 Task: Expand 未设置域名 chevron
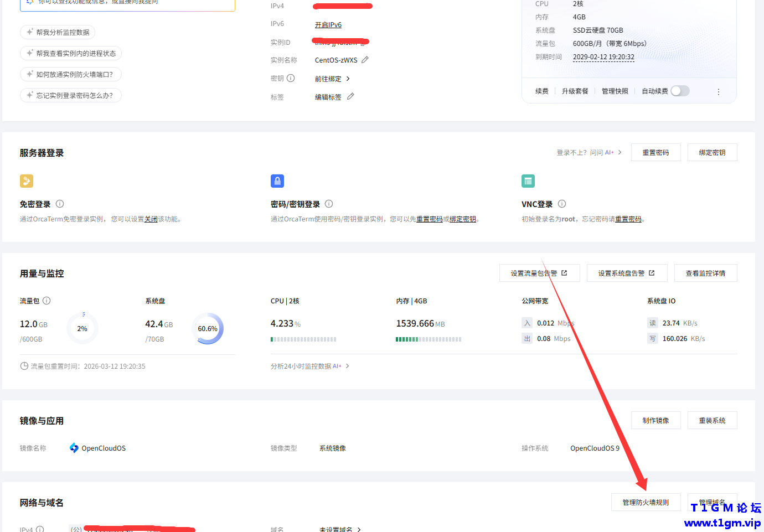point(359,530)
